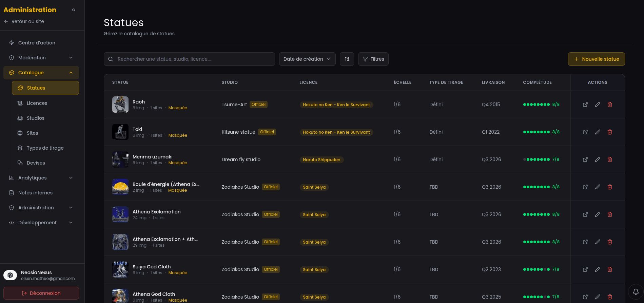644x303 pixels.
Task: Click the edit pencil icon for Toki
Action: pos(597,132)
